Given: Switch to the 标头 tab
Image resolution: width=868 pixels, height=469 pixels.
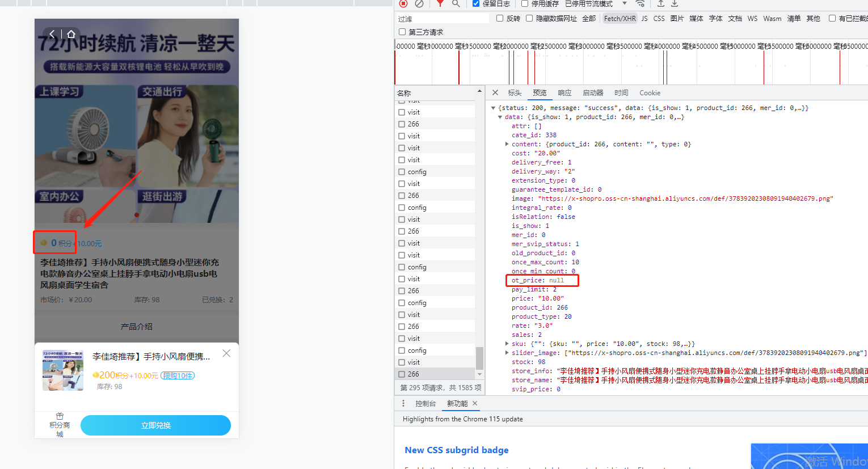Looking at the screenshot, I should [515, 92].
